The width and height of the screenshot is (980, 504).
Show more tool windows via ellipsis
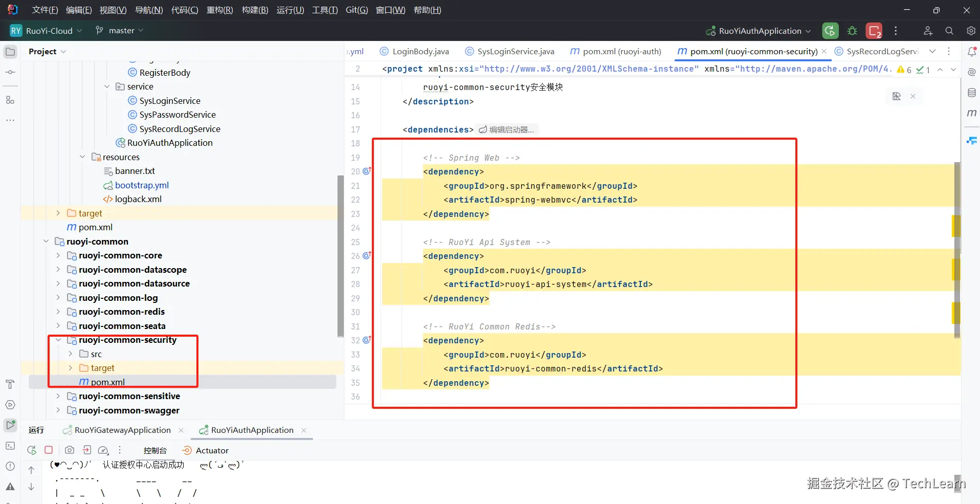point(10,120)
